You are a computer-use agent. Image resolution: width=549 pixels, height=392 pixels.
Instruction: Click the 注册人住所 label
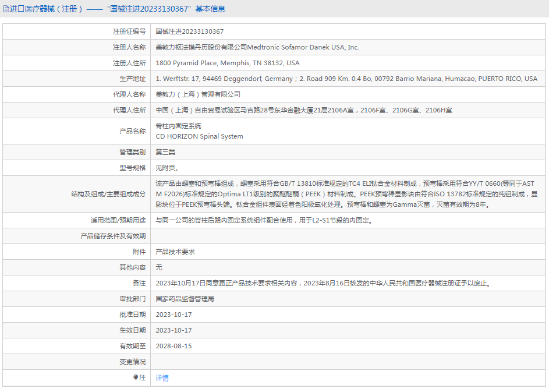(x=129, y=63)
